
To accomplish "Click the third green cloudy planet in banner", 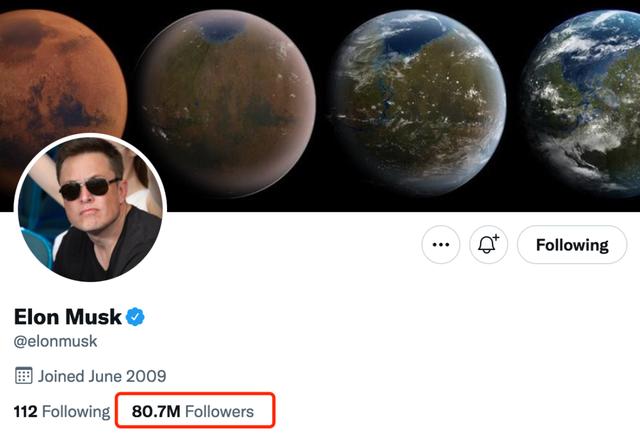I will 422,100.
